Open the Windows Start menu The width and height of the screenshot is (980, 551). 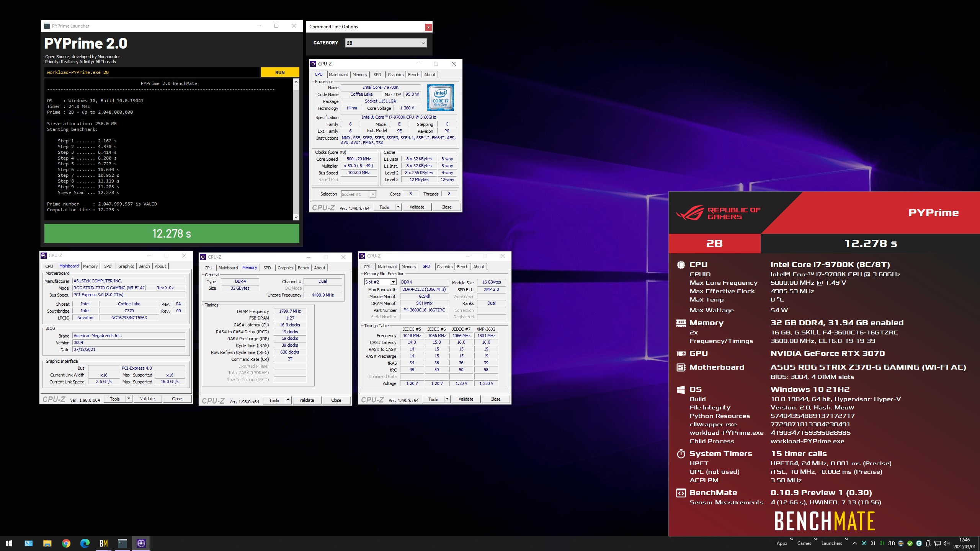[9, 543]
